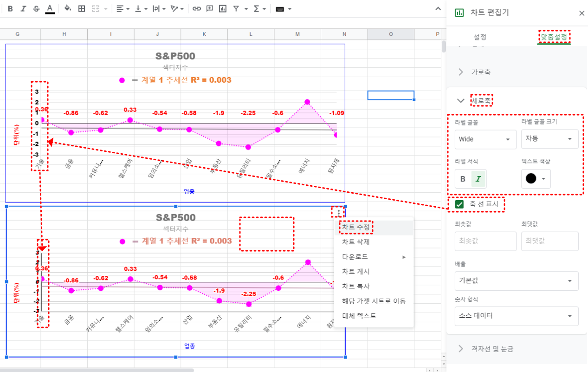Toggle italic label format in 세로축
This screenshot has width=588, height=372.
point(478,179)
